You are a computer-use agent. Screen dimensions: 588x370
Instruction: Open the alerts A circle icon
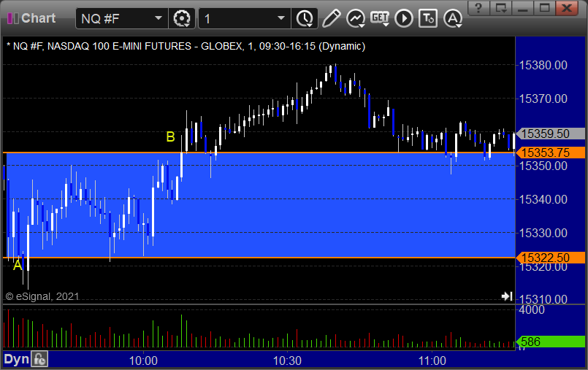[453, 18]
